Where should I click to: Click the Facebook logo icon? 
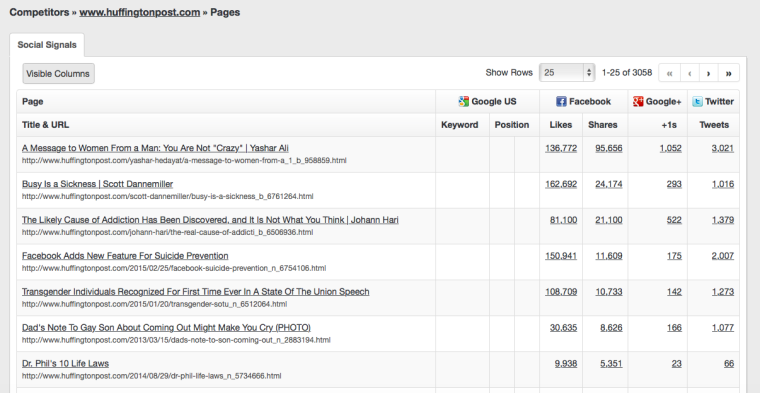tap(561, 101)
